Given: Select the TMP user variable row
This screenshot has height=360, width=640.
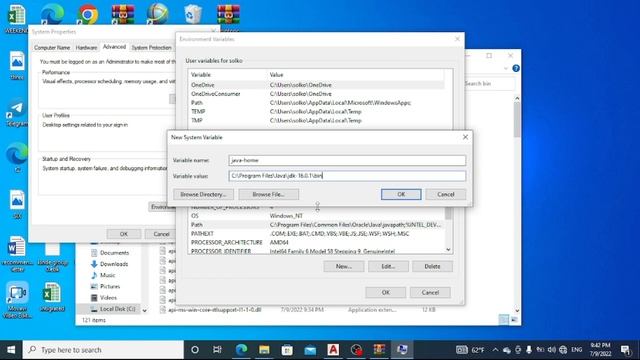Looking at the screenshot, I should click(x=316, y=120).
